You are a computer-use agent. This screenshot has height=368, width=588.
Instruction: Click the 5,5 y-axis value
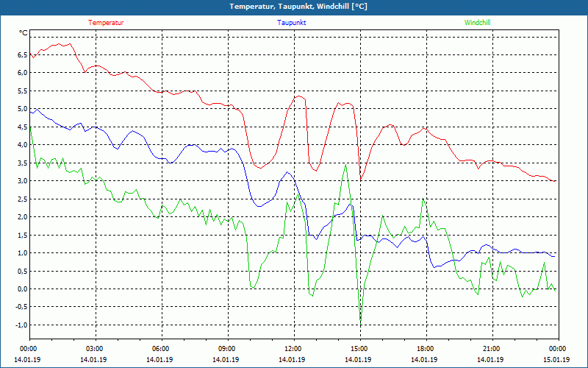[x=24, y=91]
